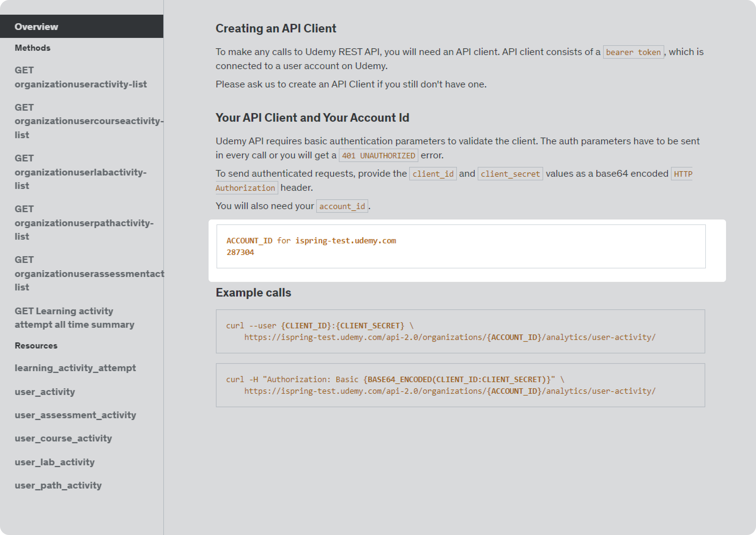Open GET organizationuserassessmentactivity list method
756x535 pixels.
tap(89, 273)
